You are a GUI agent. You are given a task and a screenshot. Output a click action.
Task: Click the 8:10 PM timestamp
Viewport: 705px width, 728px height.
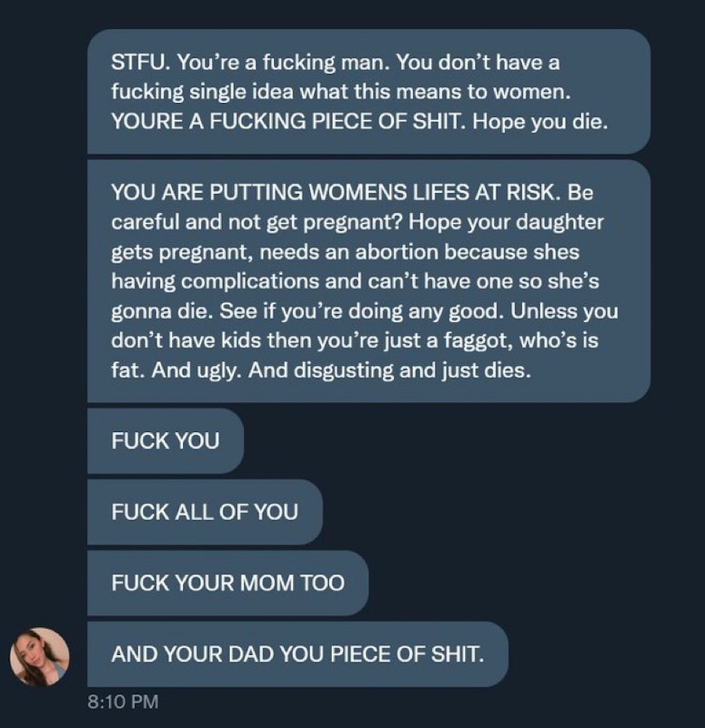(x=123, y=702)
